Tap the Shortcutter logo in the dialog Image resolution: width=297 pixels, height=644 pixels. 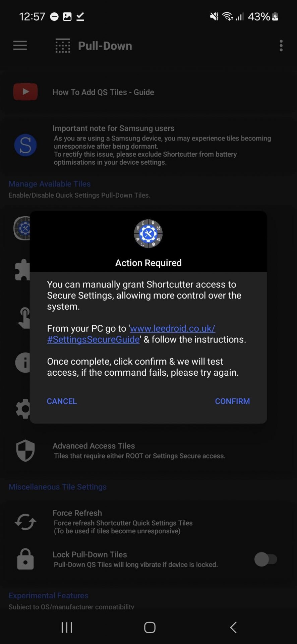(148, 233)
